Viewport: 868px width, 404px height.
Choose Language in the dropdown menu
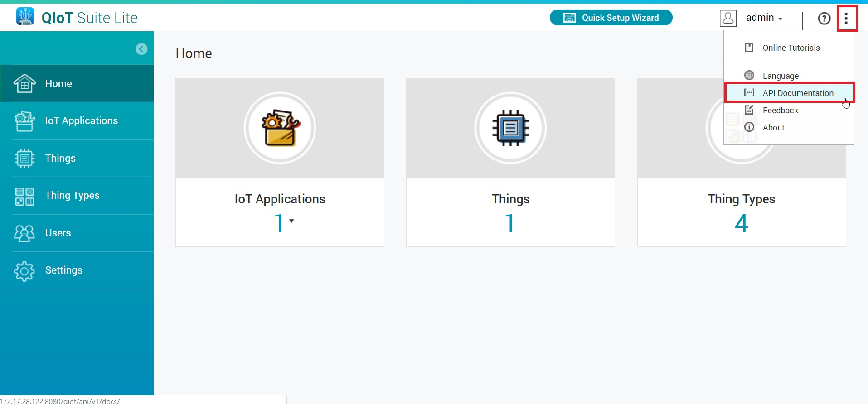[780, 76]
